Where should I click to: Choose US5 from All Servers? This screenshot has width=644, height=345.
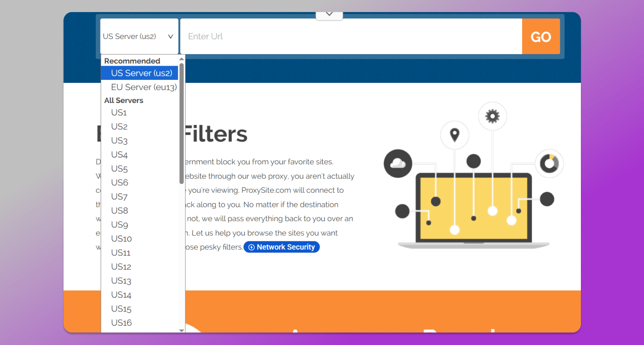pyautogui.click(x=119, y=169)
